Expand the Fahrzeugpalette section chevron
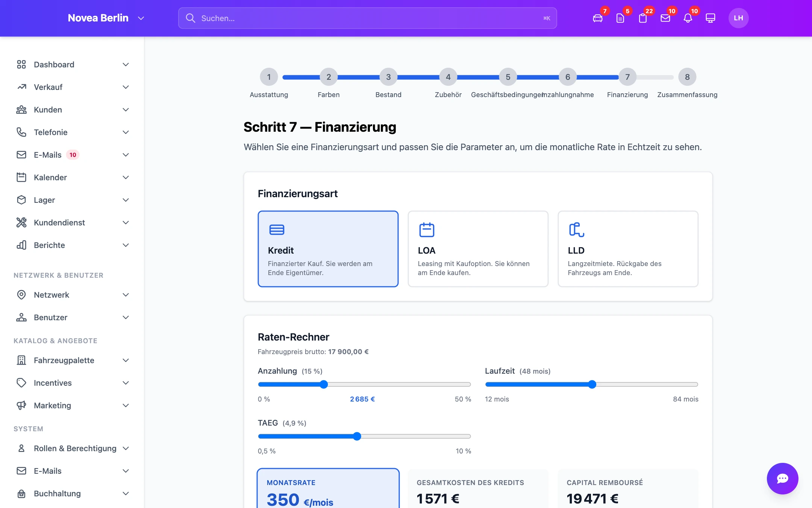Image resolution: width=812 pixels, height=508 pixels. (x=126, y=360)
